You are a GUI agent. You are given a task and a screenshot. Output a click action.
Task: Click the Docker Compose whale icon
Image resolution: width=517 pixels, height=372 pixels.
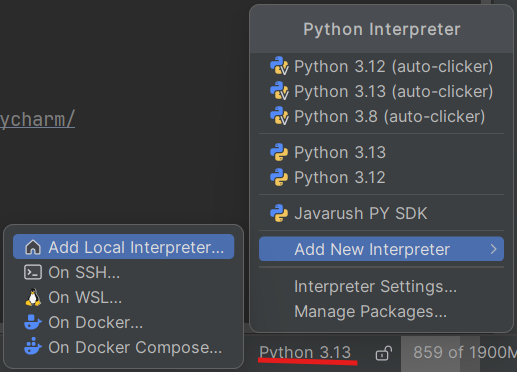(33, 347)
